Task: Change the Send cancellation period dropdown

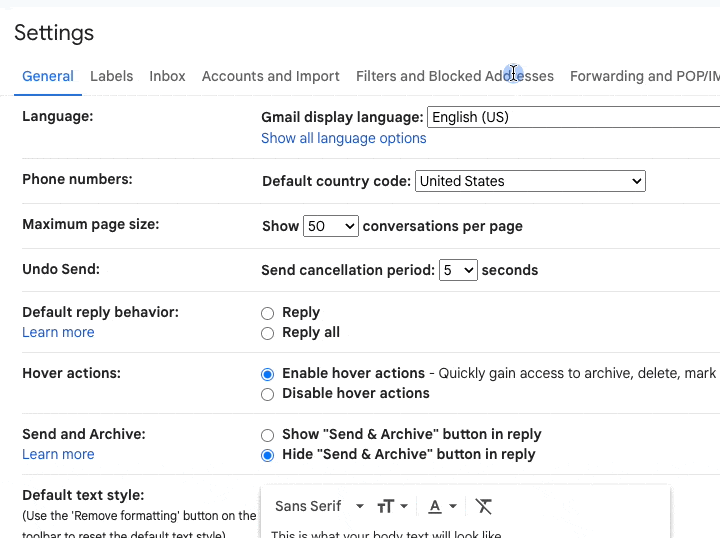Action: [x=458, y=270]
